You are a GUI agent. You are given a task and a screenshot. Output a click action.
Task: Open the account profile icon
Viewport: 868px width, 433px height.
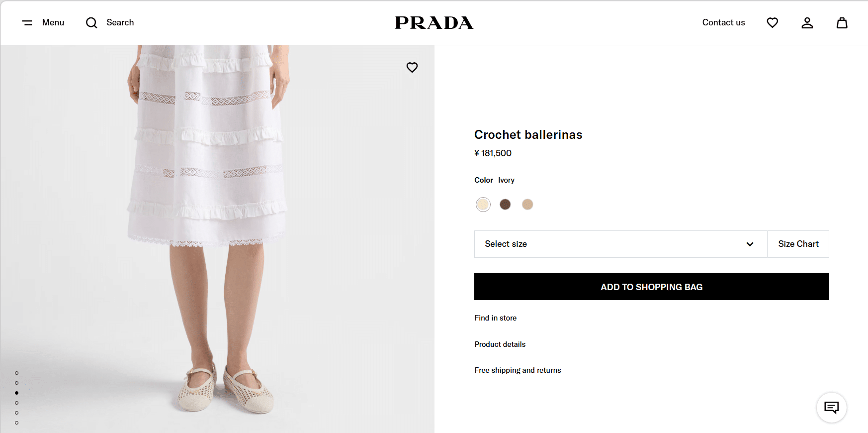807,23
